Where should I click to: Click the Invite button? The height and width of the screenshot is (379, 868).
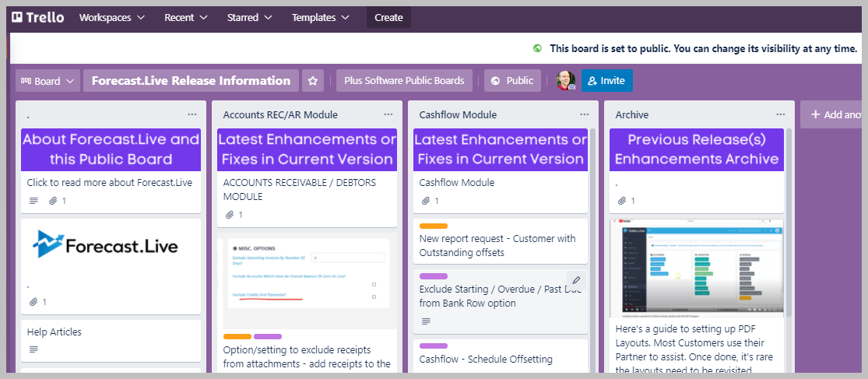[x=606, y=81]
